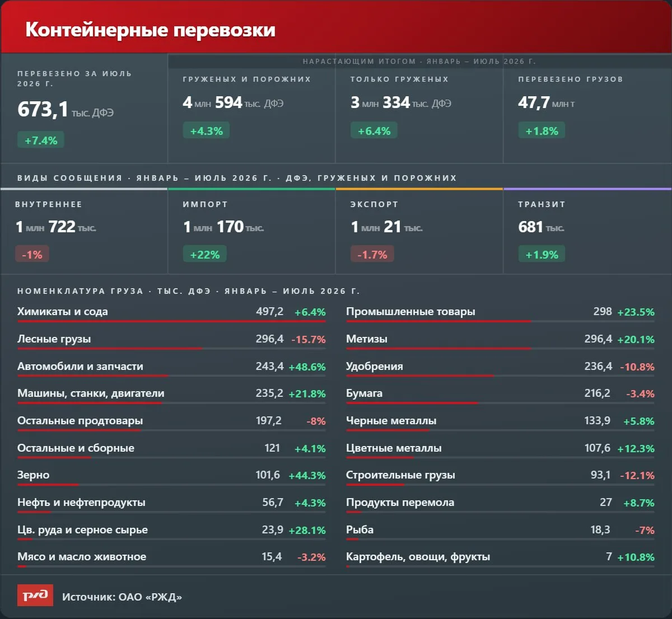Select the Экспорт card
672x619 pixels.
point(419,231)
